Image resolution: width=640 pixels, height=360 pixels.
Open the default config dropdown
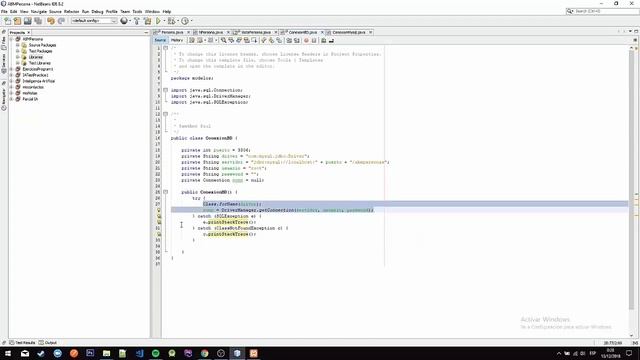[94, 21]
